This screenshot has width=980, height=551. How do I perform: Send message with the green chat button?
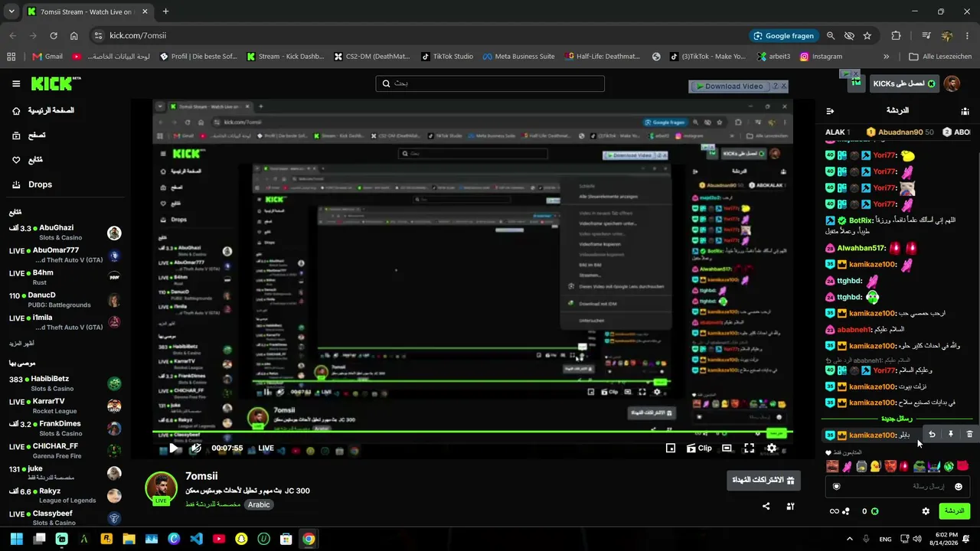pos(954,511)
